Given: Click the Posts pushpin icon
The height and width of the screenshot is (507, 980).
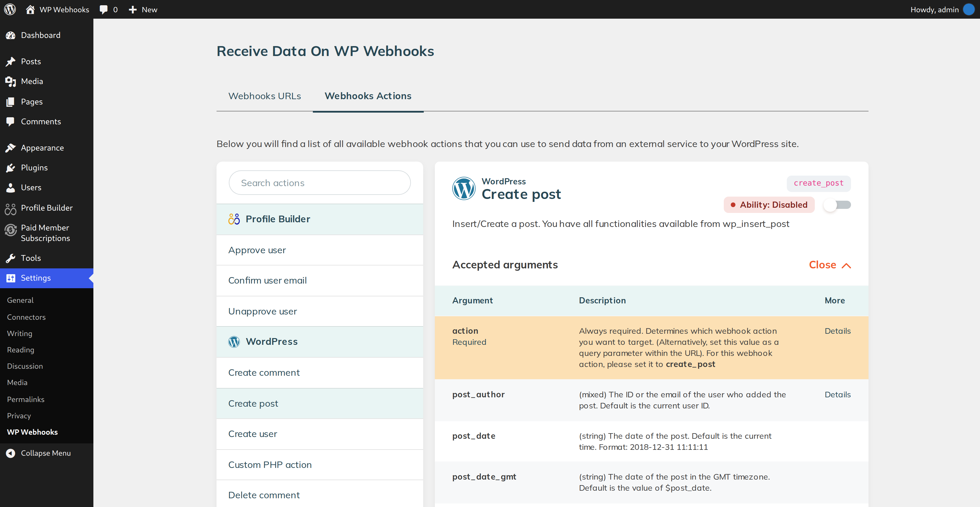Looking at the screenshot, I should (11, 62).
